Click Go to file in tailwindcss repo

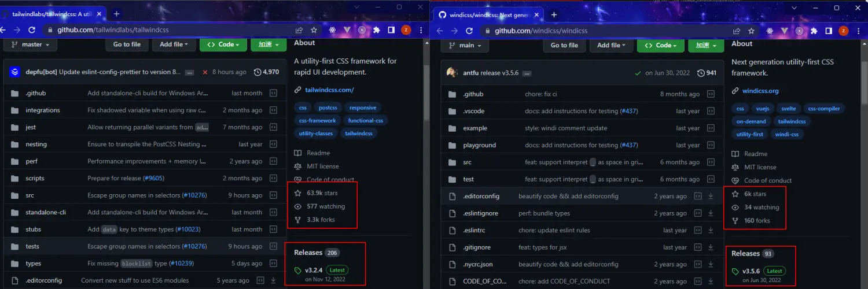tap(127, 45)
